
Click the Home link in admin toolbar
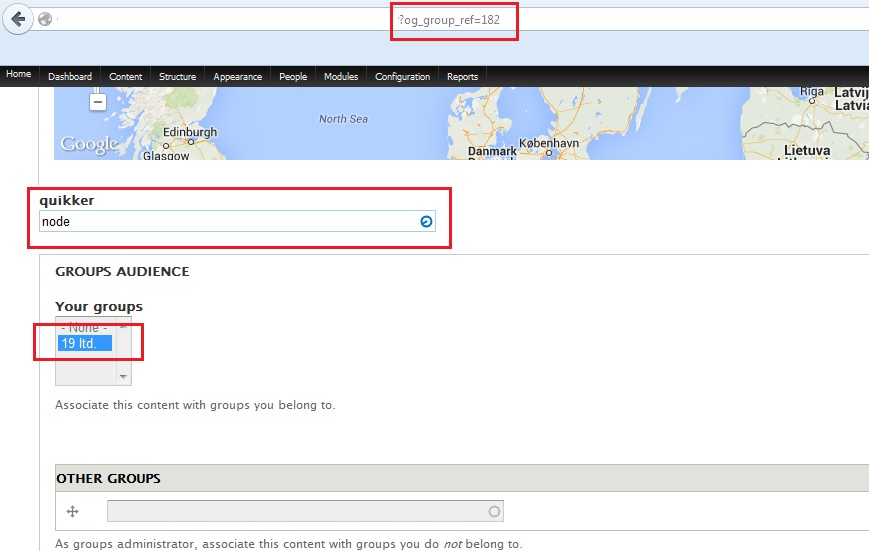click(19, 75)
